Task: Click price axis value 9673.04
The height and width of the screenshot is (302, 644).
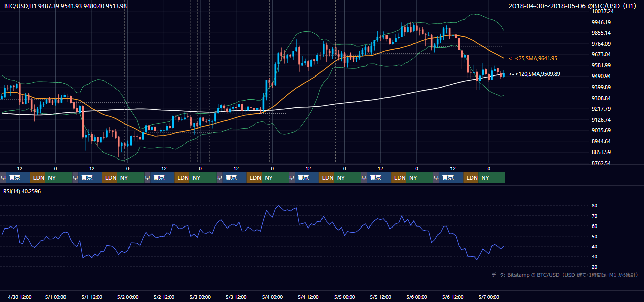Action: [x=601, y=54]
